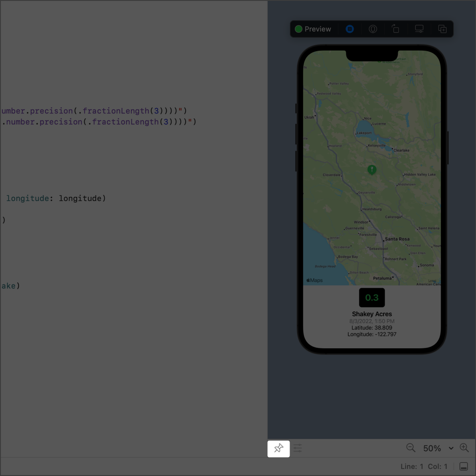Toggle the editor area icon in the status bar
The image size is (476, 476).
(x=463, y=466)
